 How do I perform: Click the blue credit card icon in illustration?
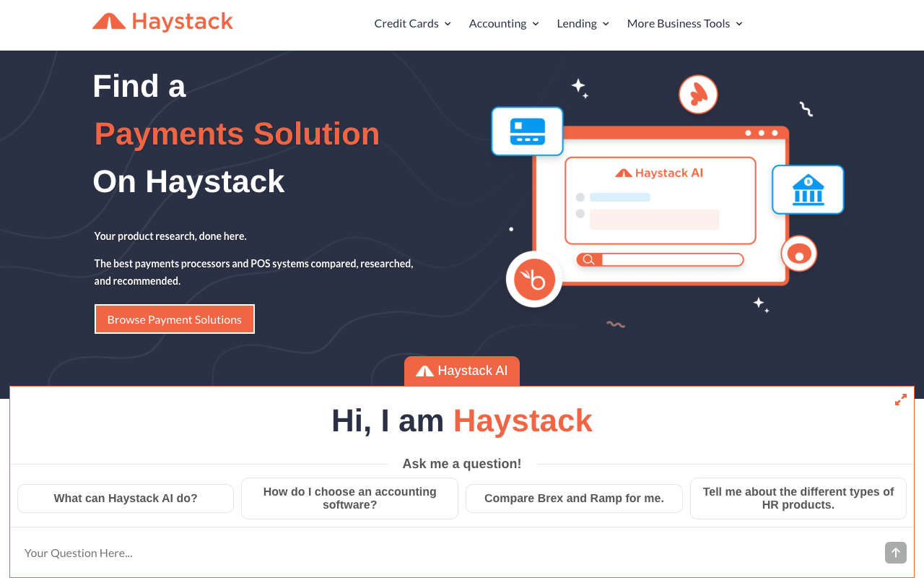(528, 131)
